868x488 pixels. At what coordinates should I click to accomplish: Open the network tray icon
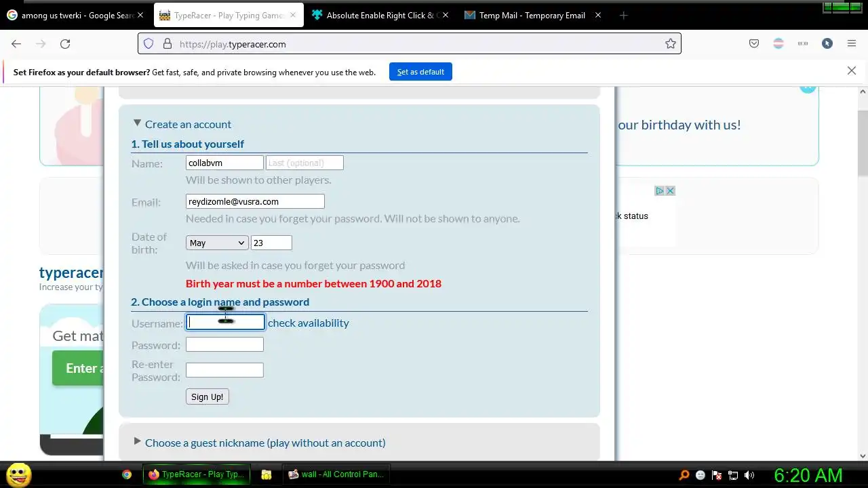pyautogui.click(x=733, y=475)
